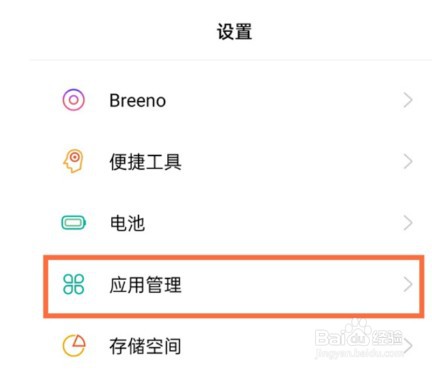Click the 经验 watermark text
This screenshot has width=432, height=371.
(x=387, y=337)
